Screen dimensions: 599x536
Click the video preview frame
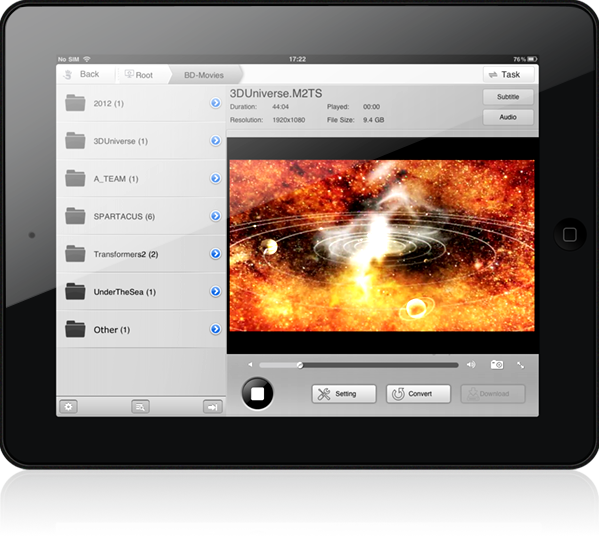[x=382, y=246]
